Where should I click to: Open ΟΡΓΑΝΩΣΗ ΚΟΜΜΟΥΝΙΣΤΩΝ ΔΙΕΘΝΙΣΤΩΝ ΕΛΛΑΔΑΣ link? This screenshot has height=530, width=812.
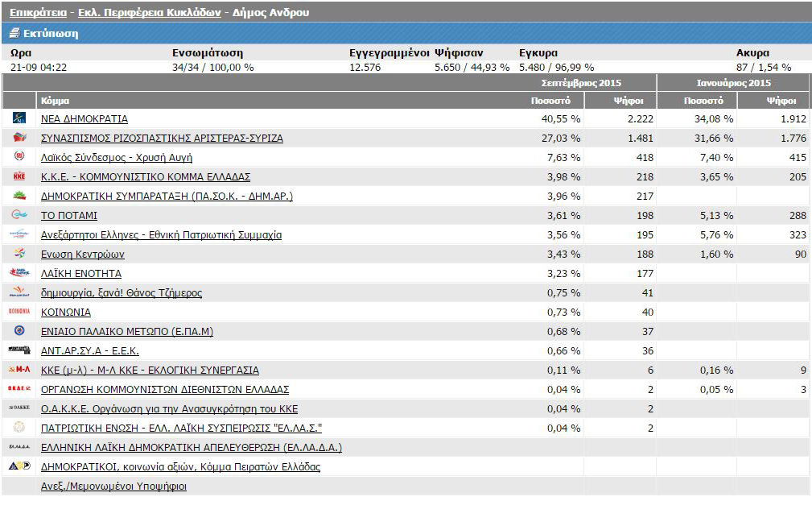pos(165,390)
